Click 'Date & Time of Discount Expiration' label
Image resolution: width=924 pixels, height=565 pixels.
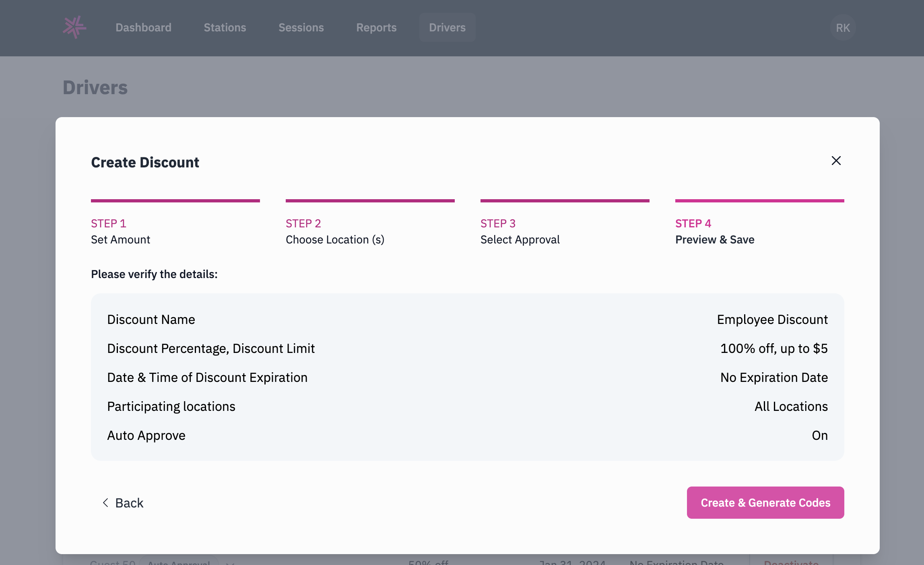tap(207, 377)
